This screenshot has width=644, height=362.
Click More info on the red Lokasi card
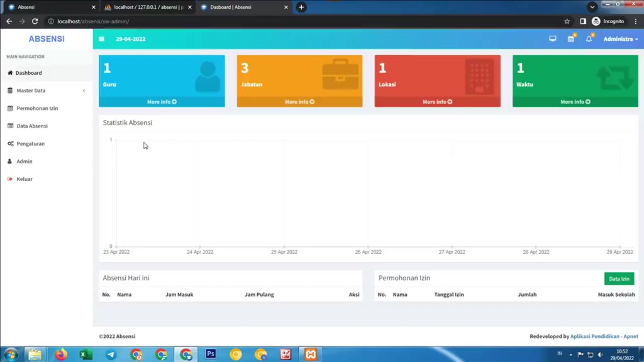(437, 101)
